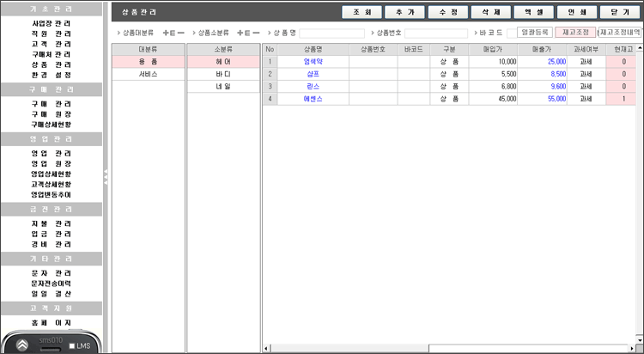Click the 재고조정 stock adjustment button
This screenshot has width=644, height=354.
(x=574, y=33)
